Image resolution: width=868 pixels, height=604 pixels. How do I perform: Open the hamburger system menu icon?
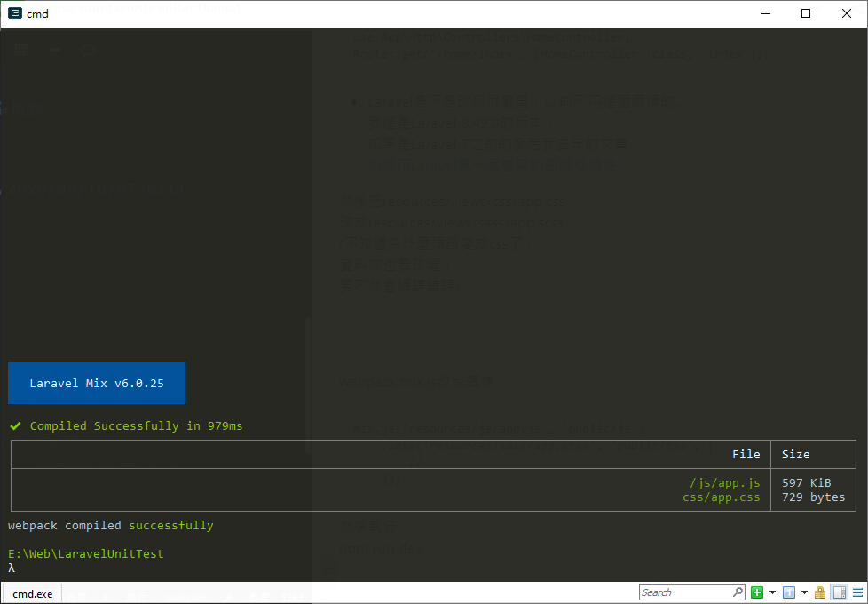857,592
